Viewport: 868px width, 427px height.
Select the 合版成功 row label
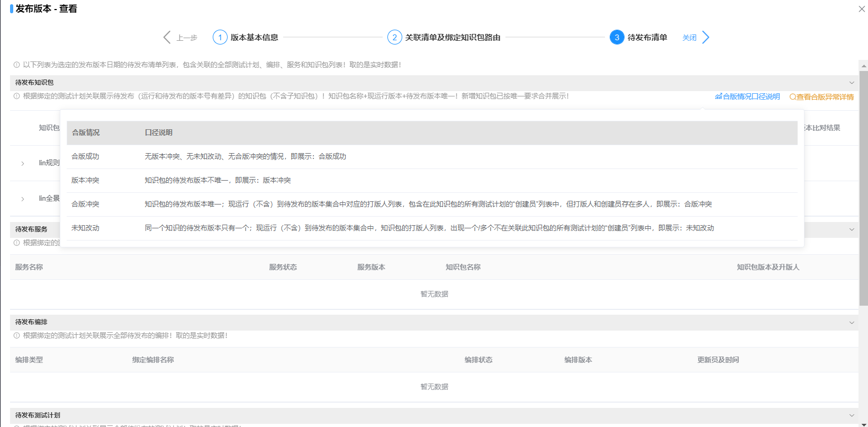pos(85,156)
